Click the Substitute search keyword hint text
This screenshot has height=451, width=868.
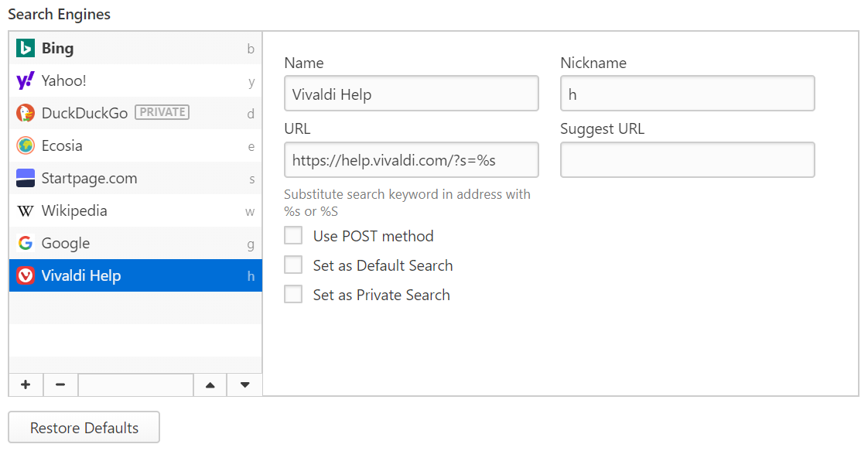407,203
